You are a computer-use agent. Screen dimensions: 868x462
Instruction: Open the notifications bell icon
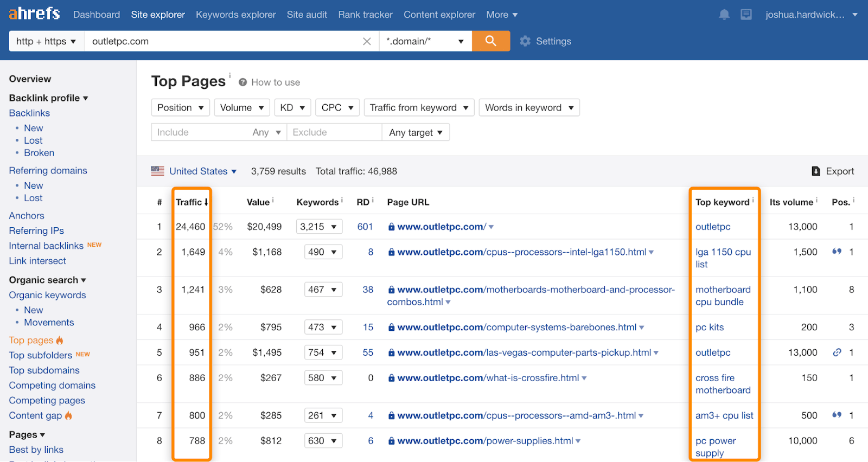point(724,15)
